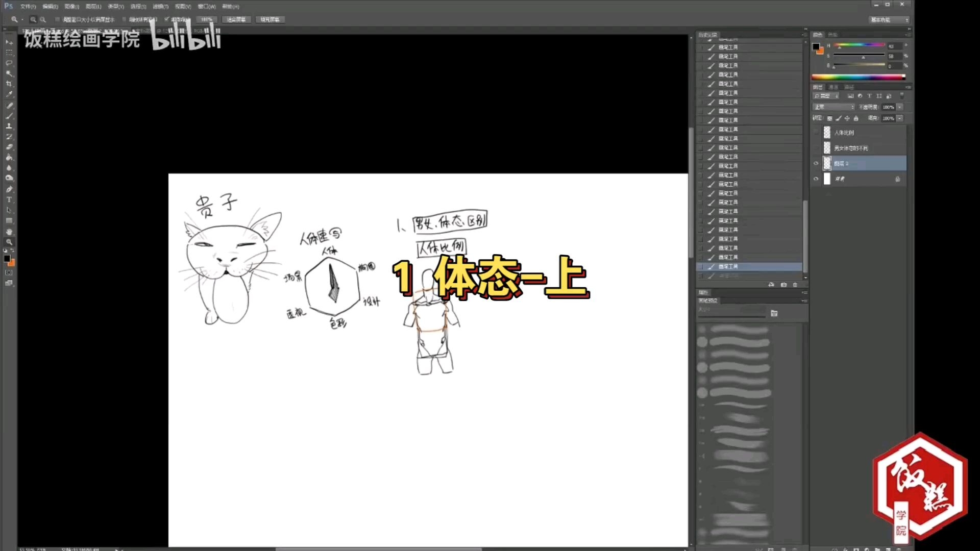Hide the 图层 2 layer
This screenshot has height=551, width=980.
[x=816, y=164]
